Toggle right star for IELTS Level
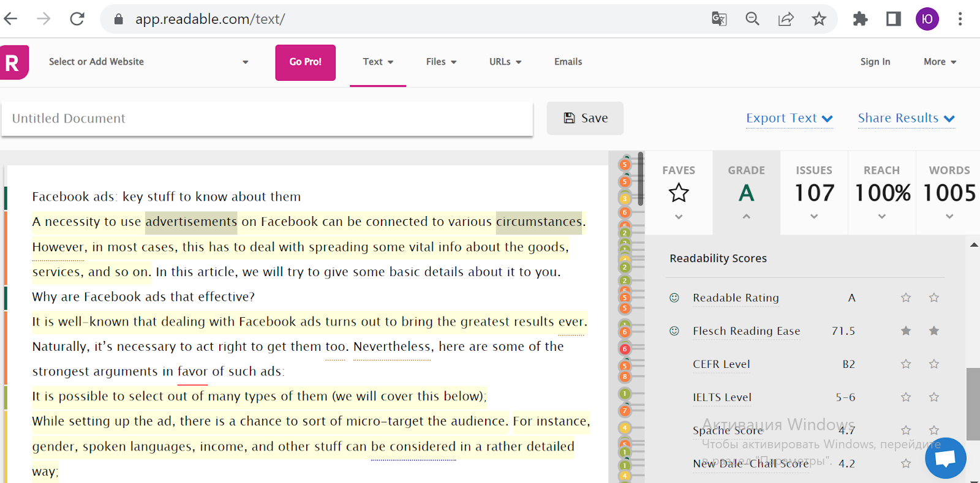The width and height of the screenshot is (980, 483). pos(934,397)
